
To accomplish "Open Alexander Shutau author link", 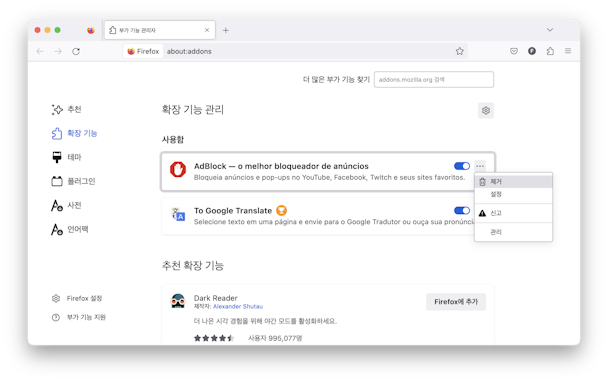I will [238, 306].
